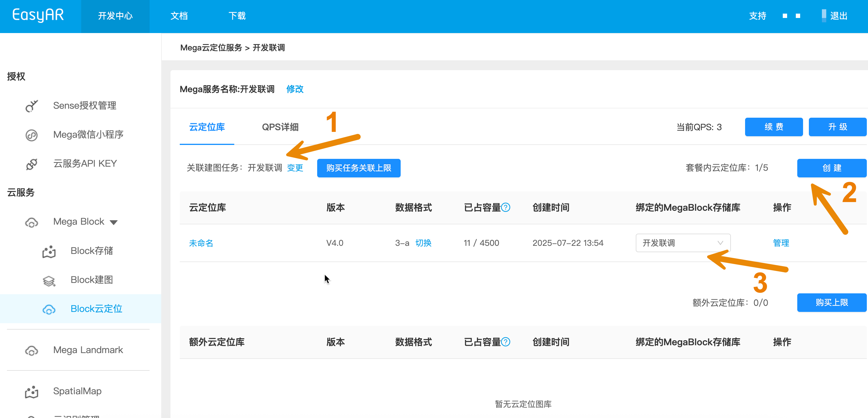
Task: Click the 云服务API KEY plug icon
Action: pyautogui.click(x=32, y=164)
